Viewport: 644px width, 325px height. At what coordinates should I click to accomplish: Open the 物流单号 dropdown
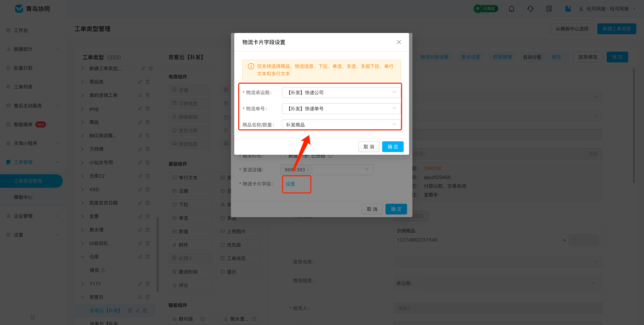[x=341, y=109]
